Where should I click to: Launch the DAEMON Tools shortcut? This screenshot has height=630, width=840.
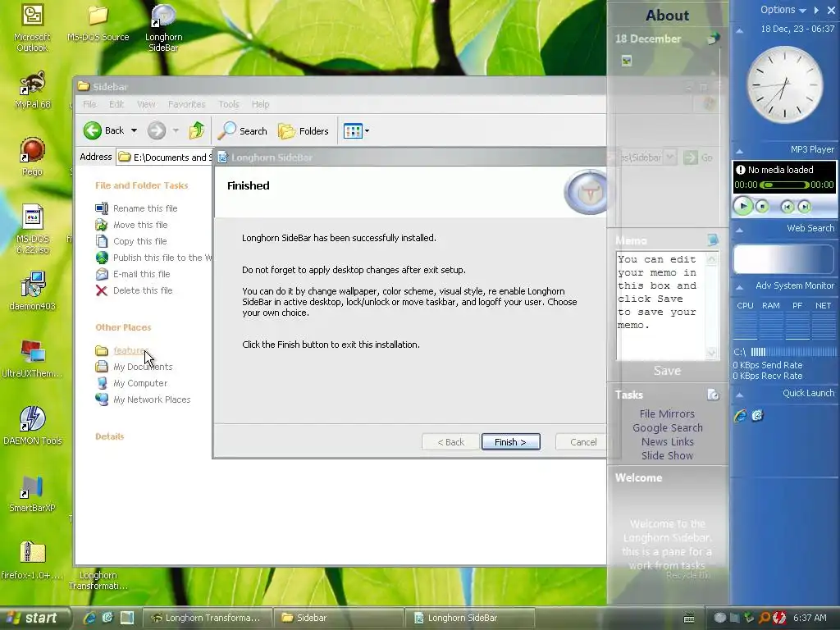pyautogui.click(x=32, y=426)
